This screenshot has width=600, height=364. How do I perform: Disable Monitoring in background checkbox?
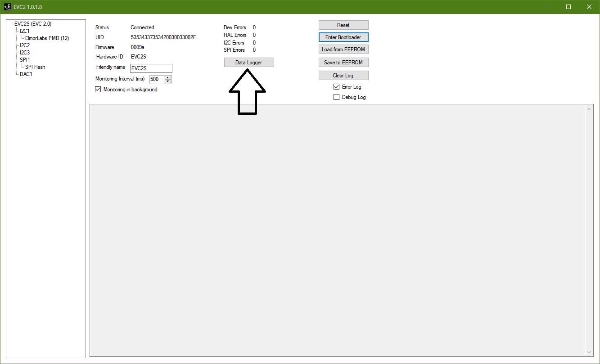[98, 90]
